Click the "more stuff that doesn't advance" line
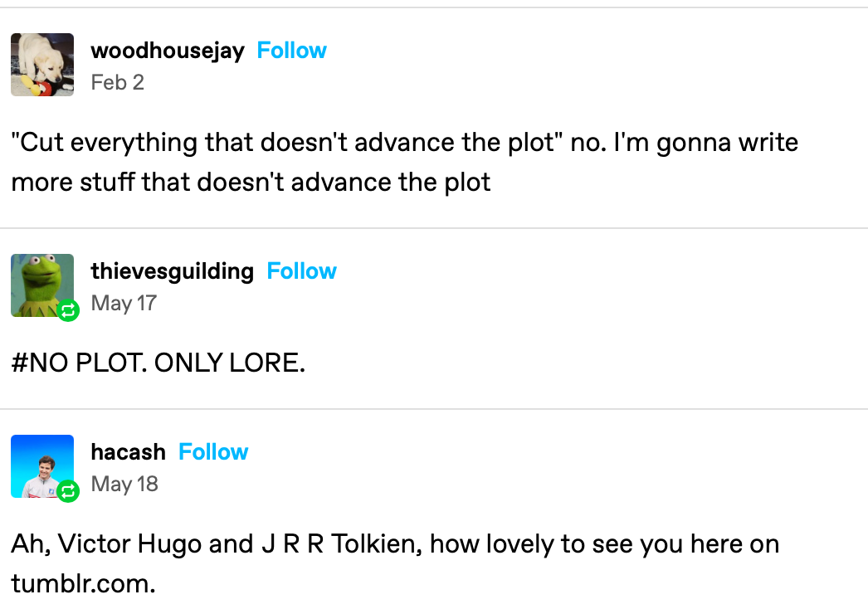Image resolution: width=868 pixels, height=609 pixels. (x=251, y=181)
